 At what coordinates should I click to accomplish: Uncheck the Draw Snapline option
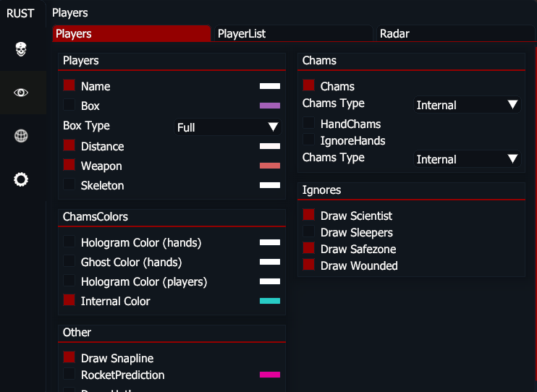click(x=69, y=358)
